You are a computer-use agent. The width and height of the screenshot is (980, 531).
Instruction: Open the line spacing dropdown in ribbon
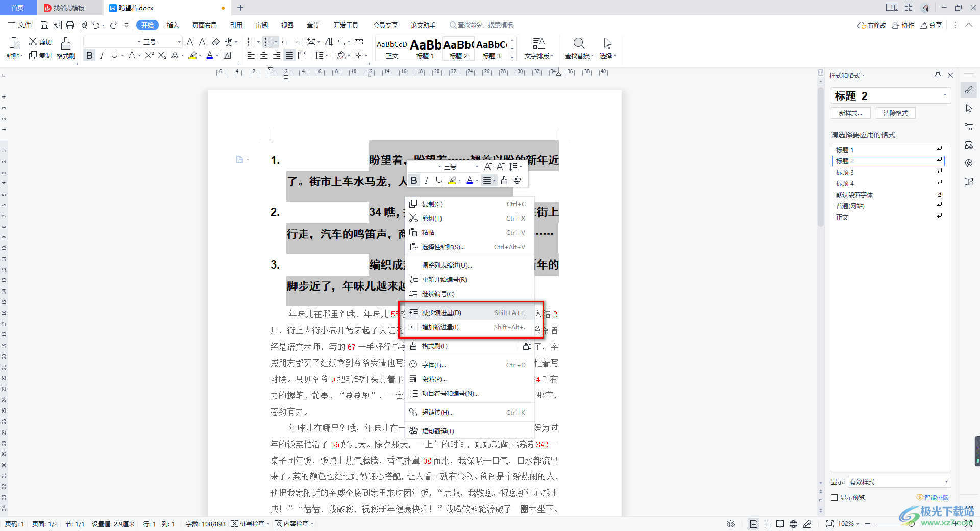coord(326,55)
